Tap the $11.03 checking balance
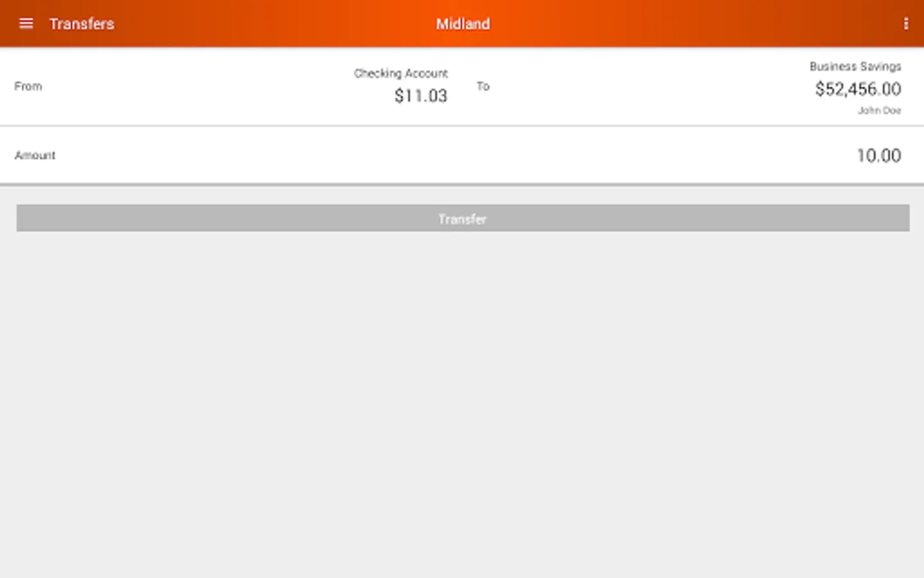 click(x=421, y=96)
